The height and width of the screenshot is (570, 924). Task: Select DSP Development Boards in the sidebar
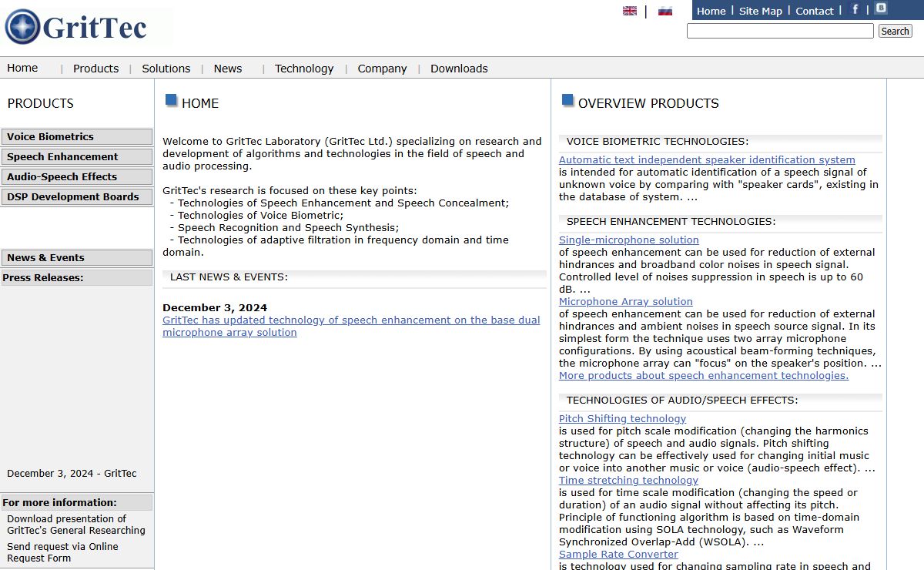pyautogui.click(x=77, y=197)
